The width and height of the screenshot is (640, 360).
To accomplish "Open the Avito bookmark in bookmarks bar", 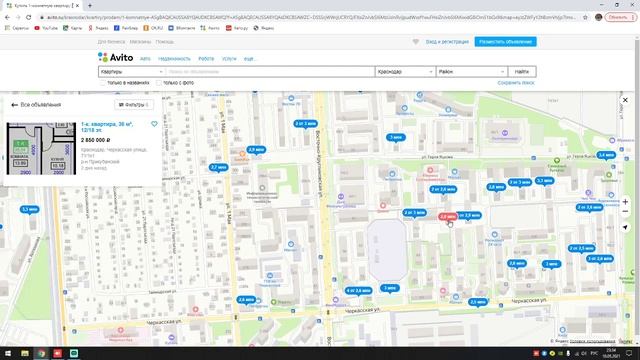I will pos(210,28).
